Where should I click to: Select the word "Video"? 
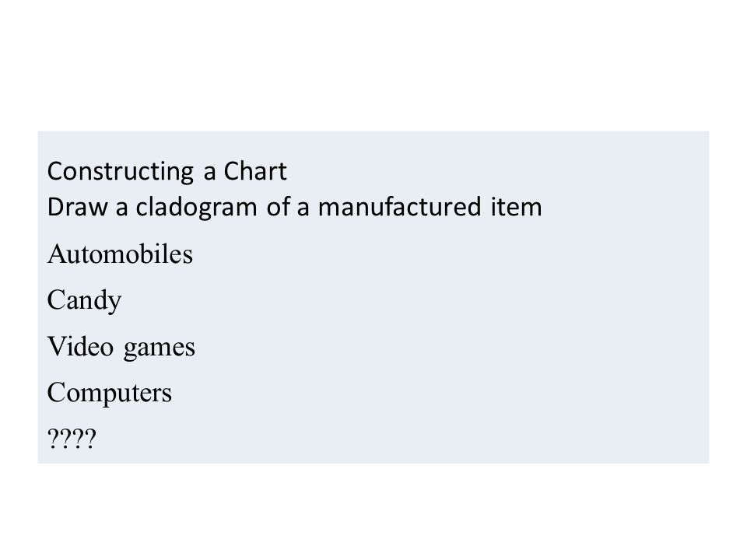coord(80,346)
